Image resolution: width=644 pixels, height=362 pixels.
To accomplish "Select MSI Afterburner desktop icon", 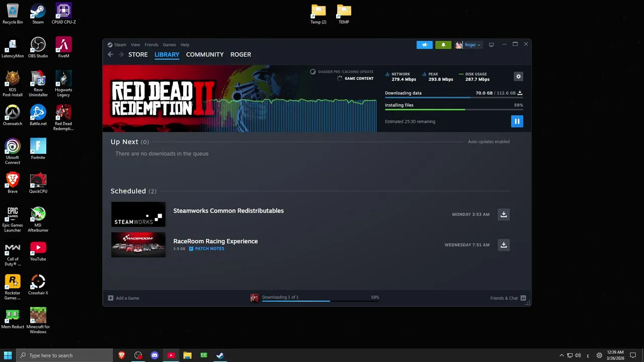I will 38,220.
